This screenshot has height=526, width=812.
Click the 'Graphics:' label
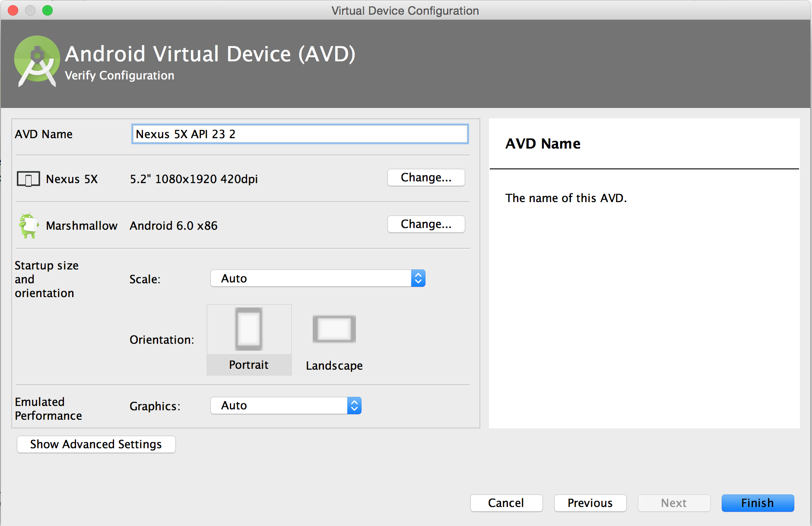(155, 406)
